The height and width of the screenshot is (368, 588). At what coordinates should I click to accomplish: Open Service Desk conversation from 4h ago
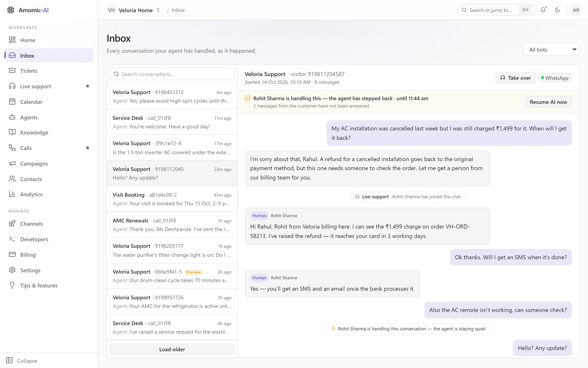(x=172, y=327)
